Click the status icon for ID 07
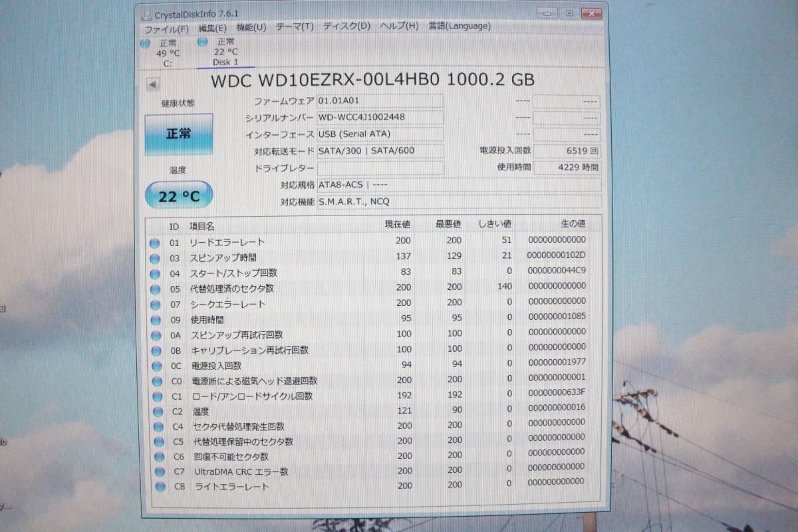This screenshot has width=798, height=532. [155, 305]
